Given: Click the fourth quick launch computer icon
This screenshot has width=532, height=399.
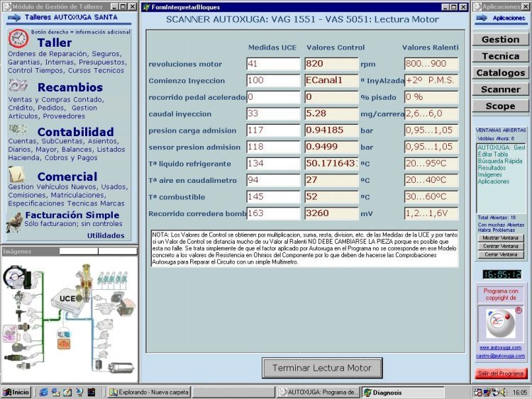Looking at the screenshot, I should point(79,392).
